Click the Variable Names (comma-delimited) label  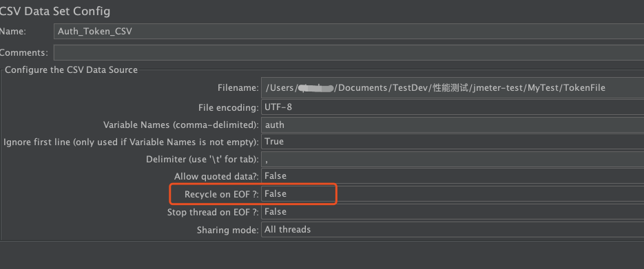(x=181, y=125)
